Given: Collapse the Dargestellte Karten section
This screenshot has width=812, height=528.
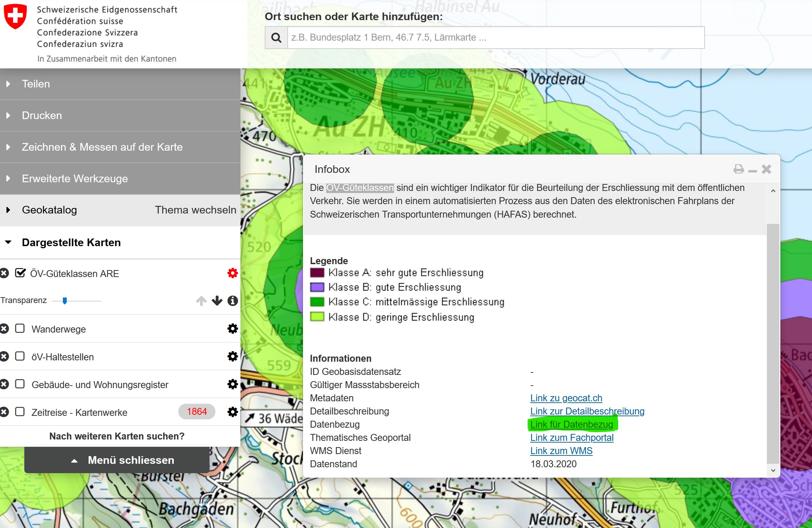Looking at the screenshot, I should (x=71, y=243).
